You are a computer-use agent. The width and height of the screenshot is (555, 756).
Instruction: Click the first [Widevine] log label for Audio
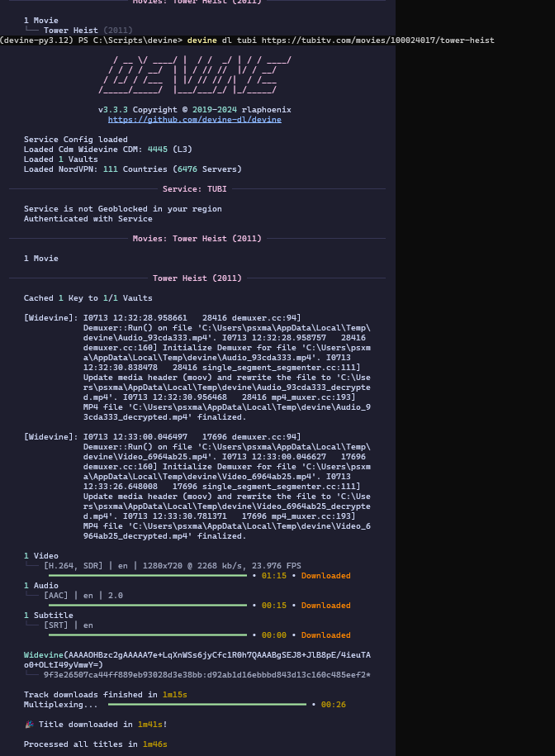coord(50,318)
